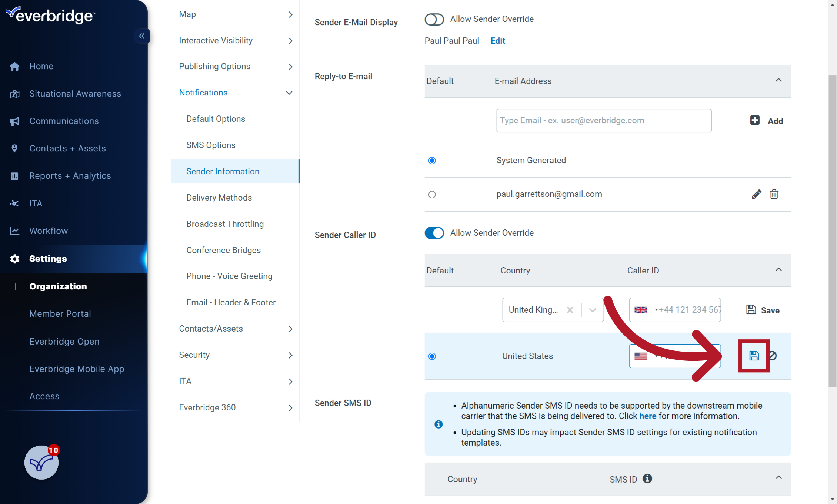Open Phone - Voice Greeting item
This screenshot has height=504, width=837.
pos(230,276)
